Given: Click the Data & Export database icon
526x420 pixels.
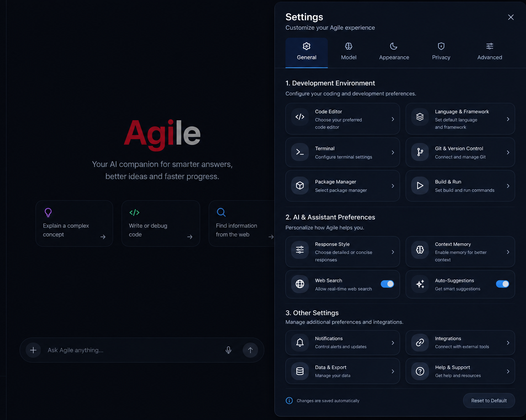Looking at the screenshot, I should 300,371.
